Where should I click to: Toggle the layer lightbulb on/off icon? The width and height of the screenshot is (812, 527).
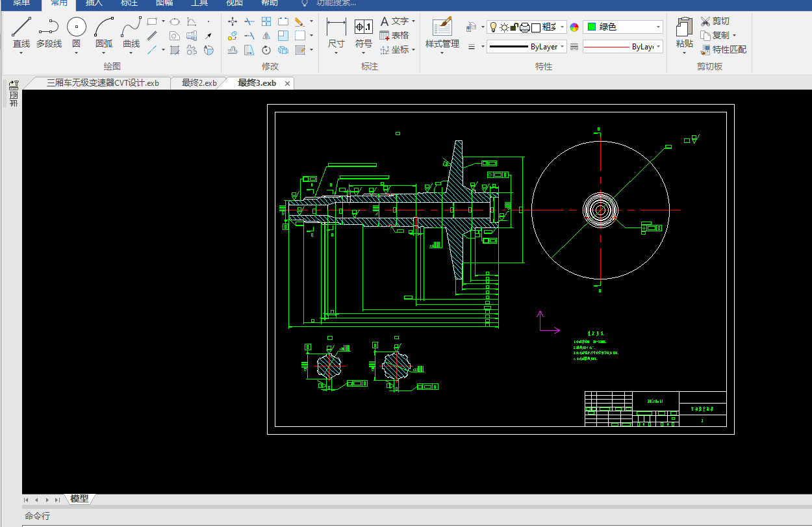493,27
